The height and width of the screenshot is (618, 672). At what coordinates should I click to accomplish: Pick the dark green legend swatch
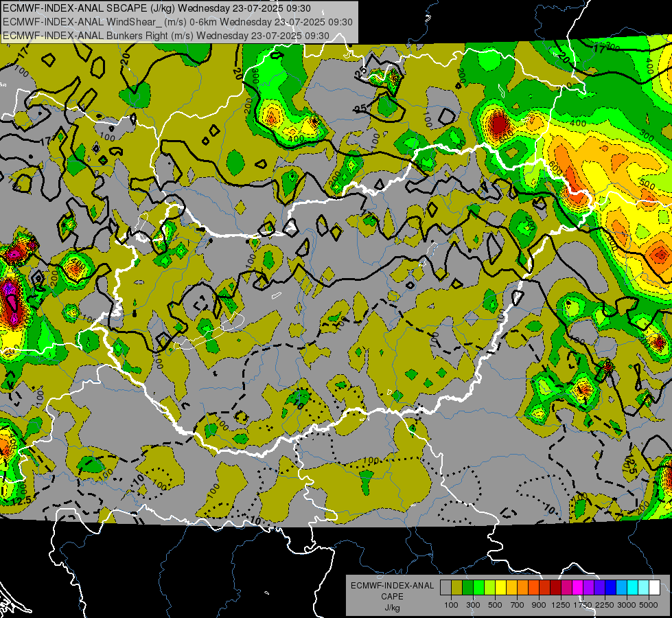467,588
